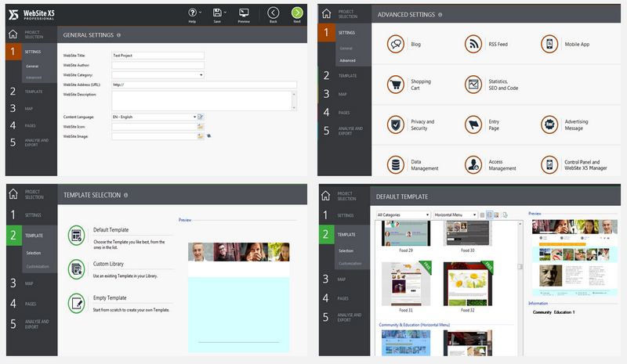Screen dimensions: 627x364
Task: Open Advanced sub-item in General Settings sidebar
Action: coord(34,77)
